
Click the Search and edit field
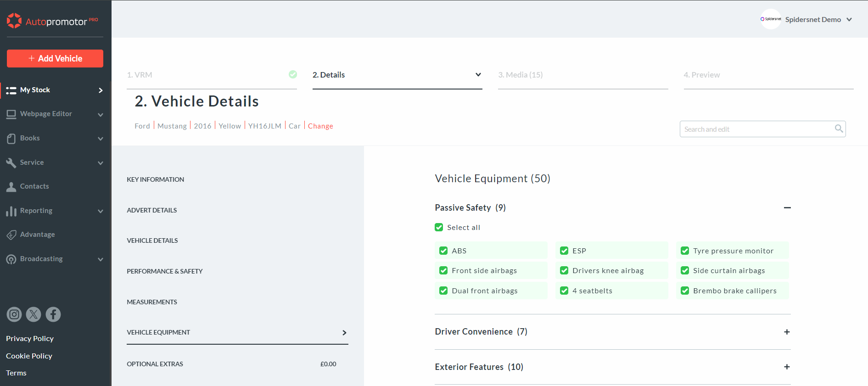tap(756, 129)
